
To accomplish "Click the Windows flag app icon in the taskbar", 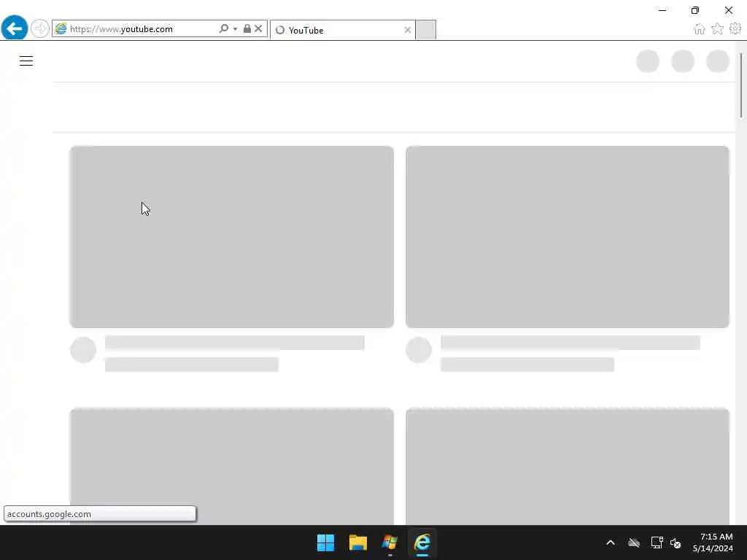I will point(390,542).
